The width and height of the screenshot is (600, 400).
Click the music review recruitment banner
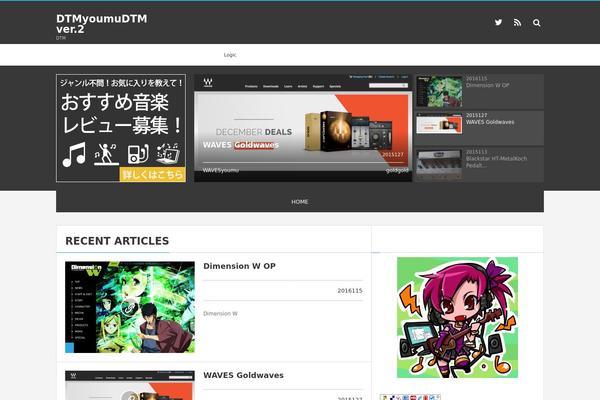pyautogui.click(x=121, y=128)
